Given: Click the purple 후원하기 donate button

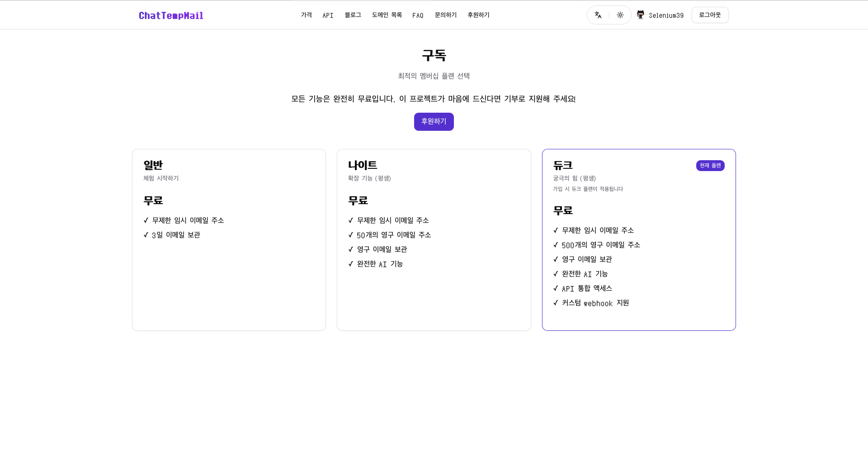Looking at the screenshot, I should pos(434,121).
